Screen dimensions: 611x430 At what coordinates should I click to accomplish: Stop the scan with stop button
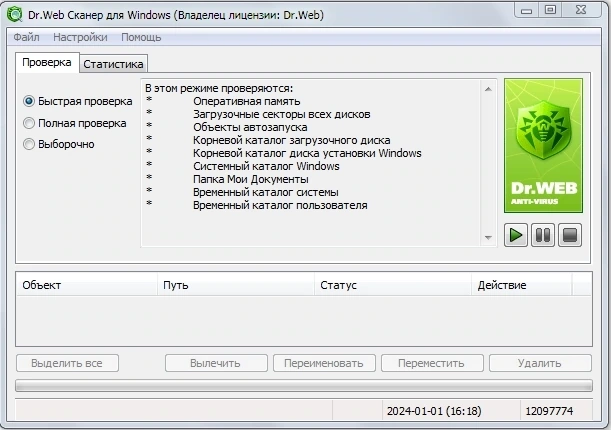pyautogui.click(x=570, y=235)
